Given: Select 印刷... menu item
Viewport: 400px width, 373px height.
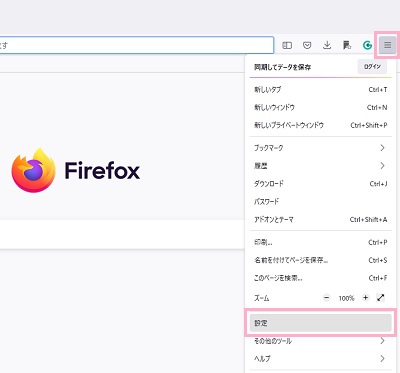Looking at the screenshot, I should click(320, 242).
